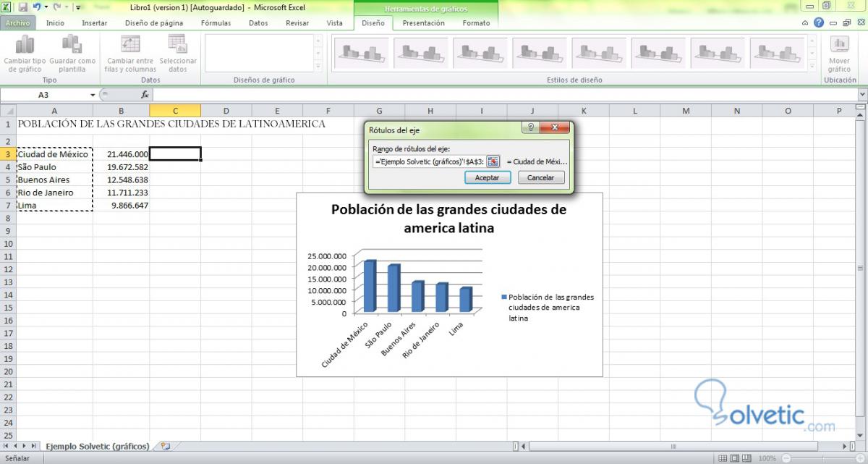Image resolution: width=868 pixels, height=464 pixels.
Task: Open the Presentación chart tools tab
Action: click(x=424, y=23)
